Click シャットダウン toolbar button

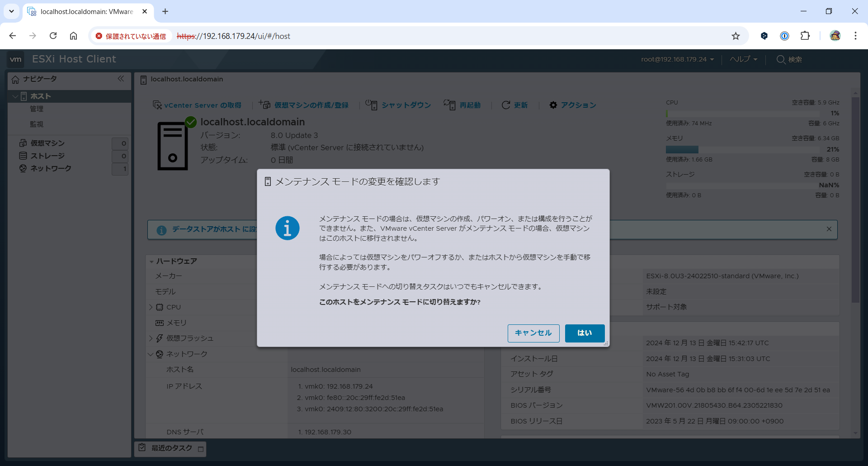[398, 105]
